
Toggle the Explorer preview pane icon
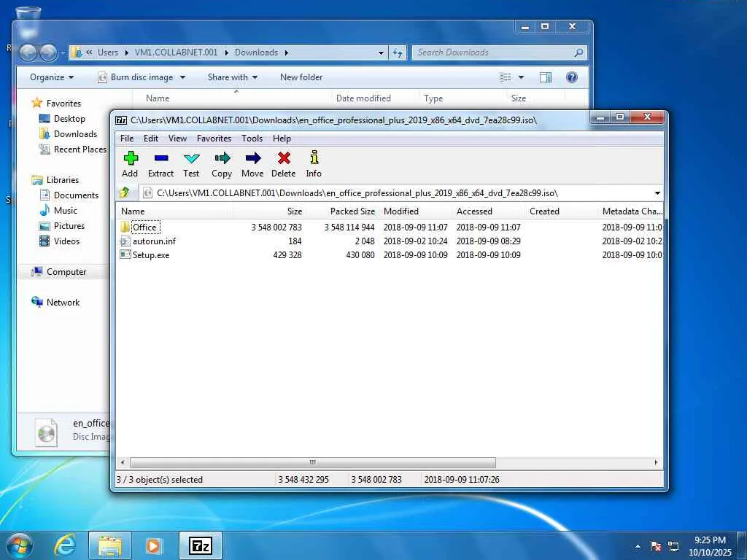(546, 77)
